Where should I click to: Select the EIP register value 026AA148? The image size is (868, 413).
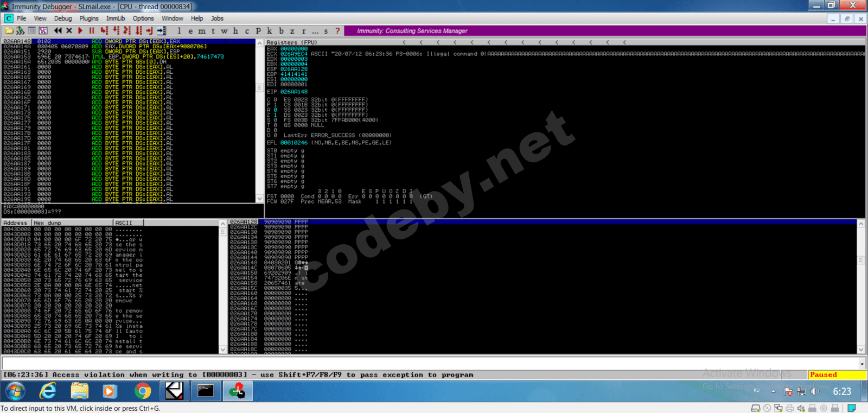coord(293,92)
